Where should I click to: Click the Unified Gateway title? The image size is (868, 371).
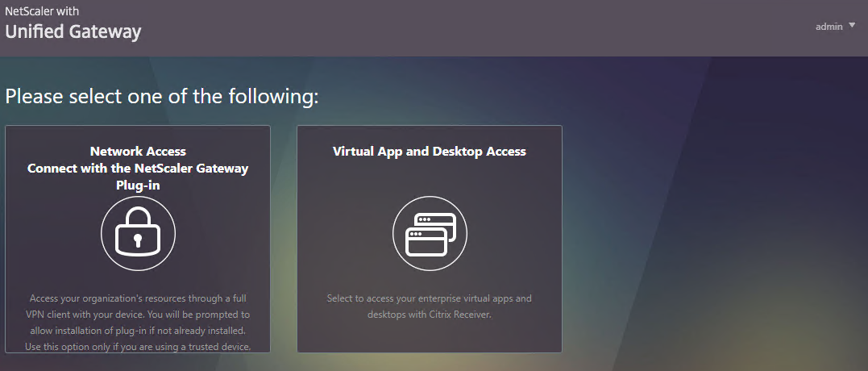[73, 31]
